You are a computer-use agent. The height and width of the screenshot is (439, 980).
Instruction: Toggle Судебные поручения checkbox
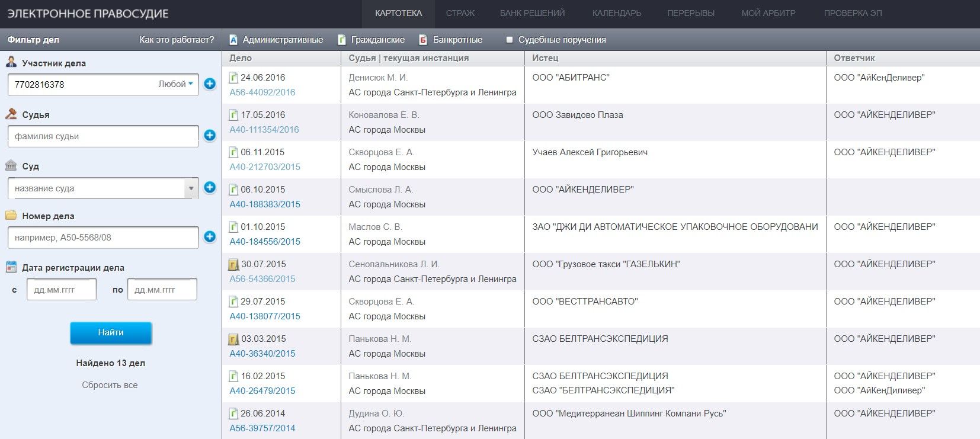point(509,40)
